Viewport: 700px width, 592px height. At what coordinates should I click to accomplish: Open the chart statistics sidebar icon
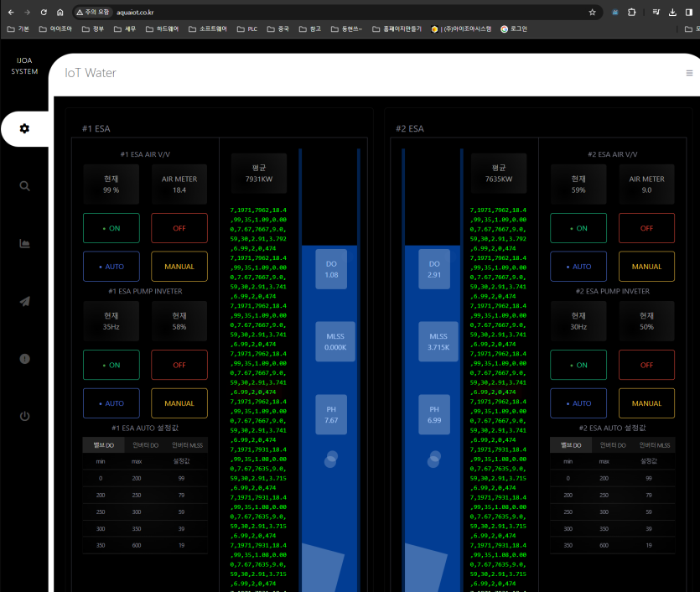point(24,243)
